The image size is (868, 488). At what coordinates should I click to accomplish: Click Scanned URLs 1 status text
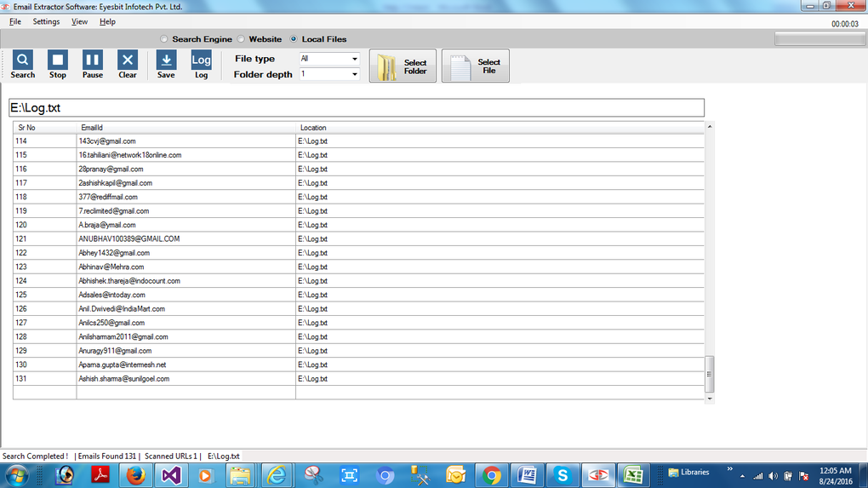(x=170, y=456)
